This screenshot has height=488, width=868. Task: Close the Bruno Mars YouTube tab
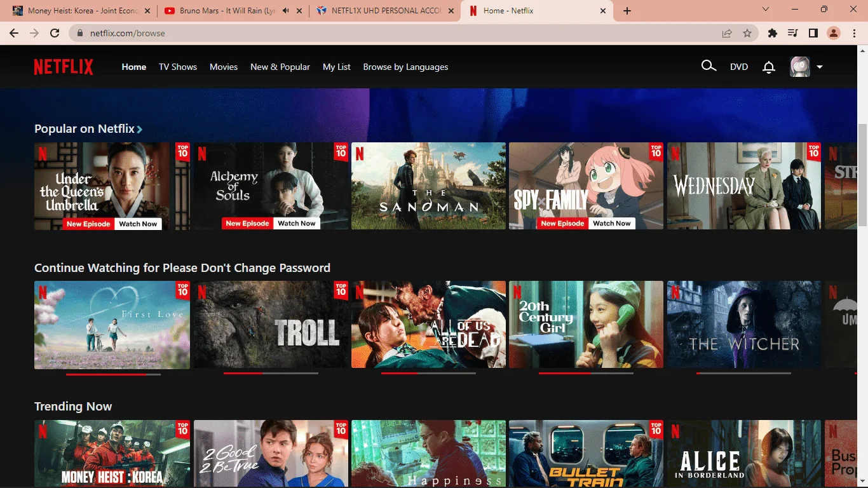tap(299, 11)
